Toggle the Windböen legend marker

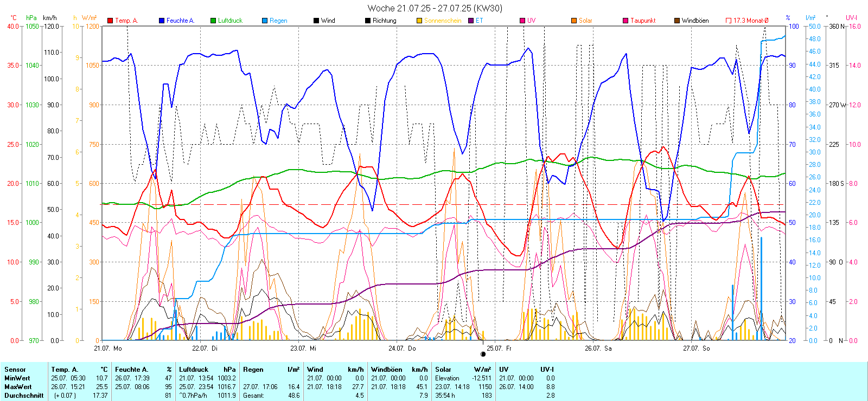click(x=677, y=21)
